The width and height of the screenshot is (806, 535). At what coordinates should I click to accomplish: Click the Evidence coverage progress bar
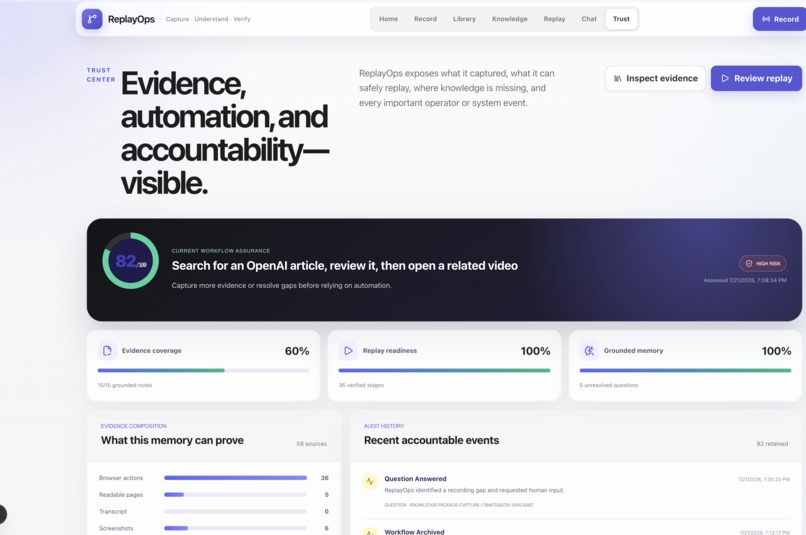click(x=204, y=370)
